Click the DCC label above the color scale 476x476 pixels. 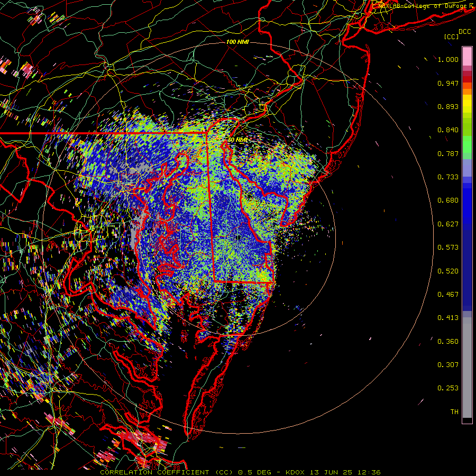coord(464,32)
